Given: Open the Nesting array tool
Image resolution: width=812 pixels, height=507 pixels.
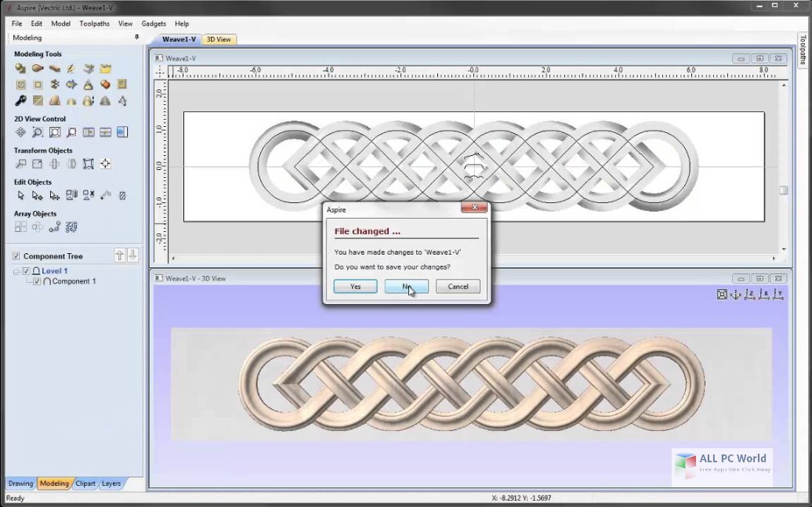Looking at the screenshot, I should click(x=71, y=226).
